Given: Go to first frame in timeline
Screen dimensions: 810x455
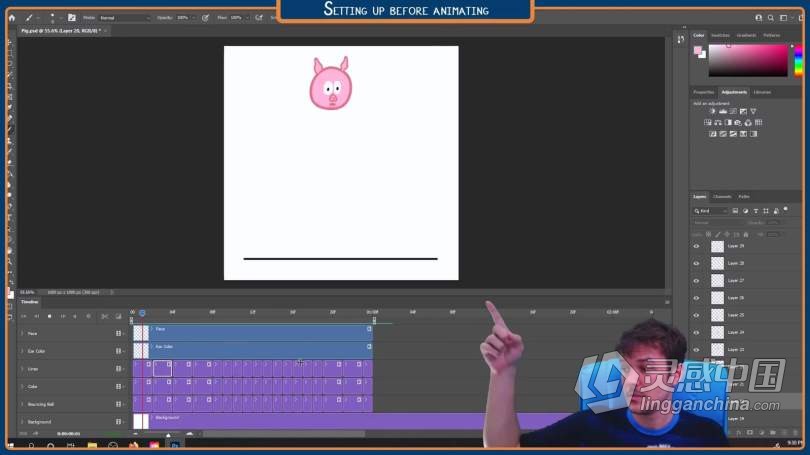Looking at the screenshot, I should [x=24, y=316].
